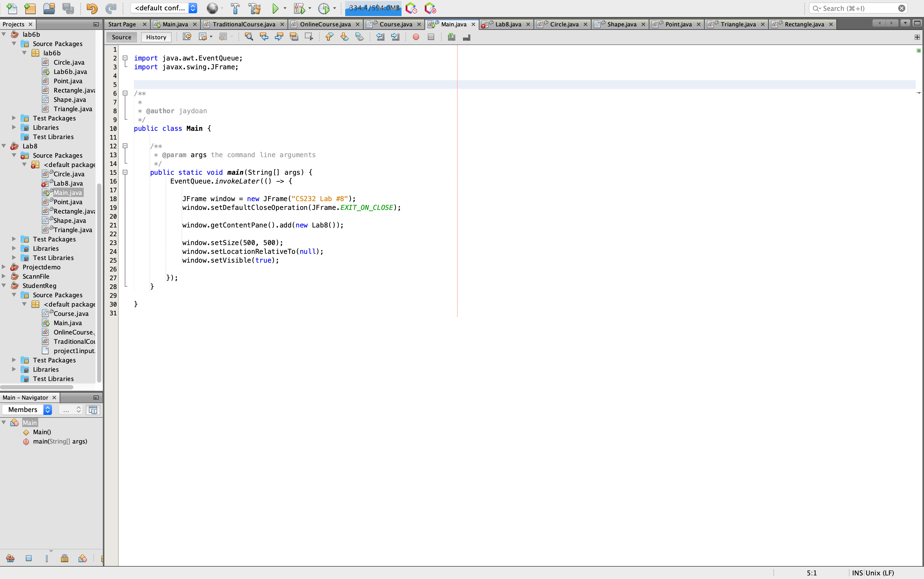Toggle highlight search occurrences
Screen dimensions: 924x579
pyautogui.click(x=249, y=37)
